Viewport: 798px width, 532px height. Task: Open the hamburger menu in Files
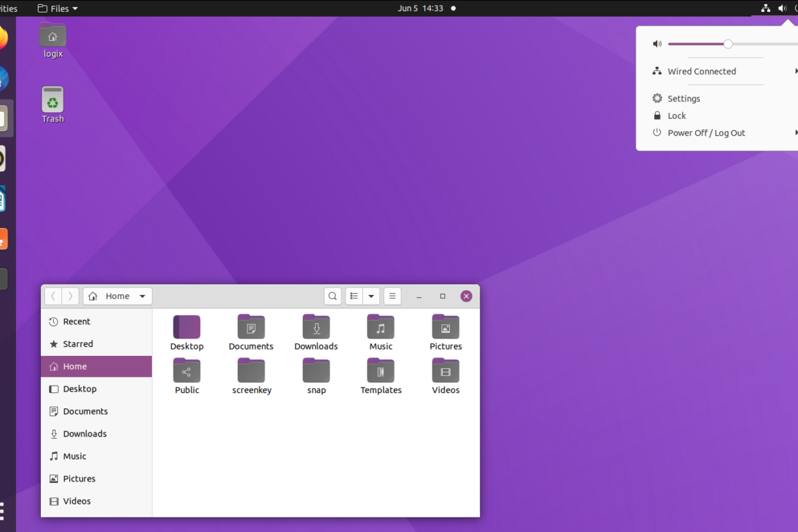pos(392,296)
